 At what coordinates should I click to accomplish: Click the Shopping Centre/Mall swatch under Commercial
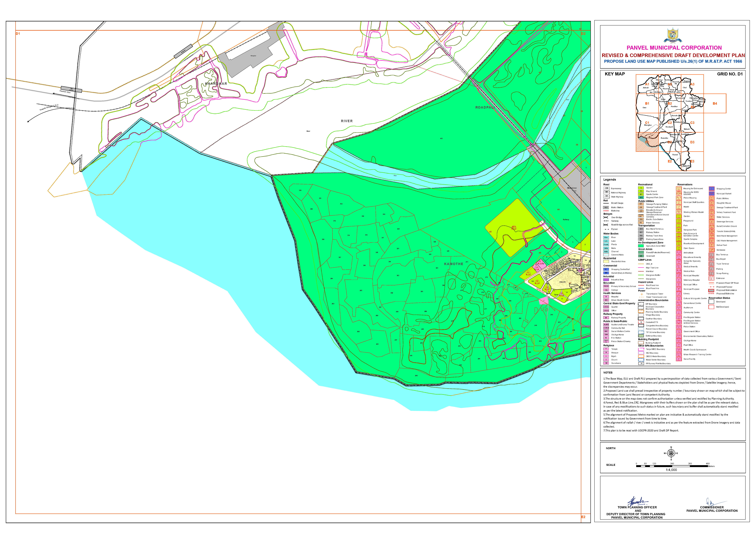[606, 269]
